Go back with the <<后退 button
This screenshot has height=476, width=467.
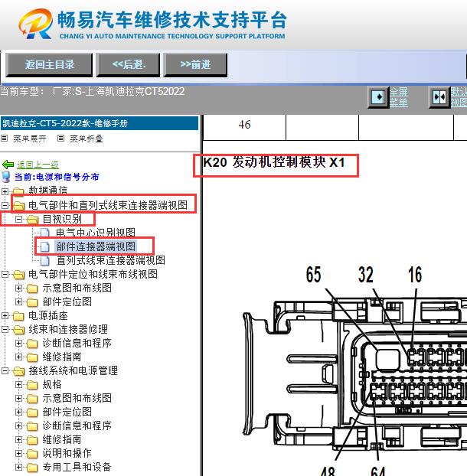point(128,64)
